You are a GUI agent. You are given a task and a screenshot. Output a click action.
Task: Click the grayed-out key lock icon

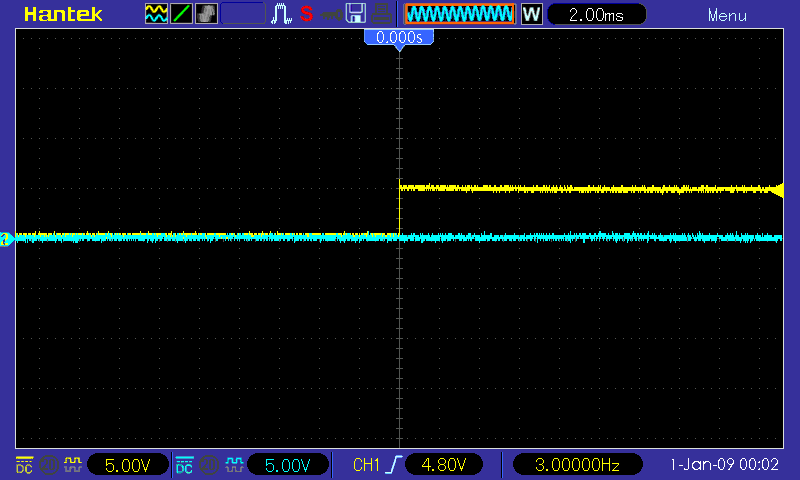[x=332, y=15]
